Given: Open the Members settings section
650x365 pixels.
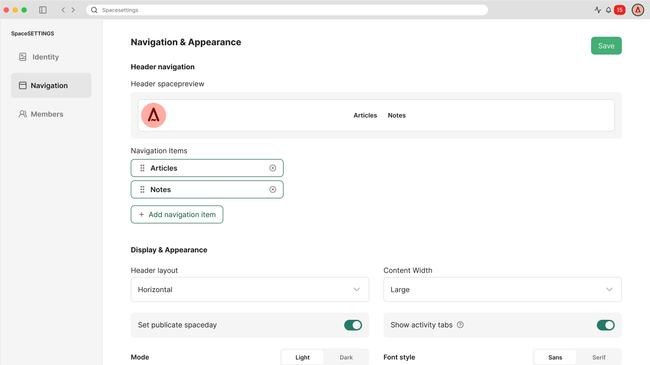Looking at the screenshot, I should [51, 114].
